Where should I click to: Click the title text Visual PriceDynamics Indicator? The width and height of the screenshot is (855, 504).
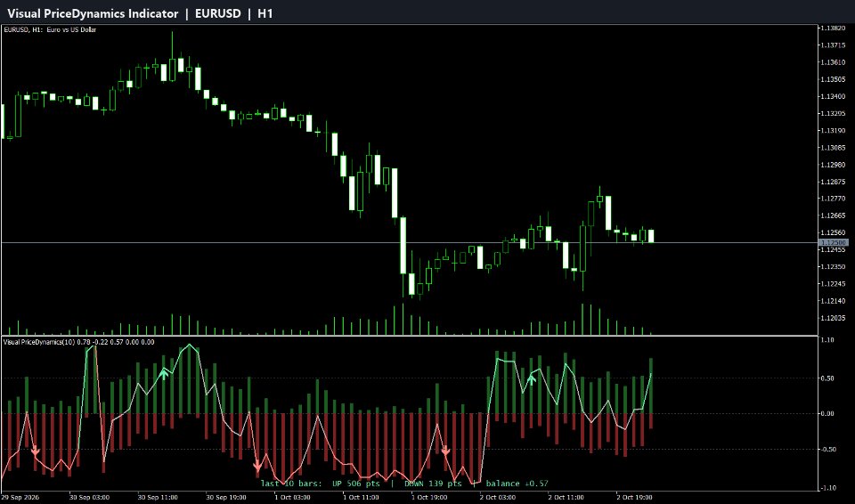(x=93, y=13)
